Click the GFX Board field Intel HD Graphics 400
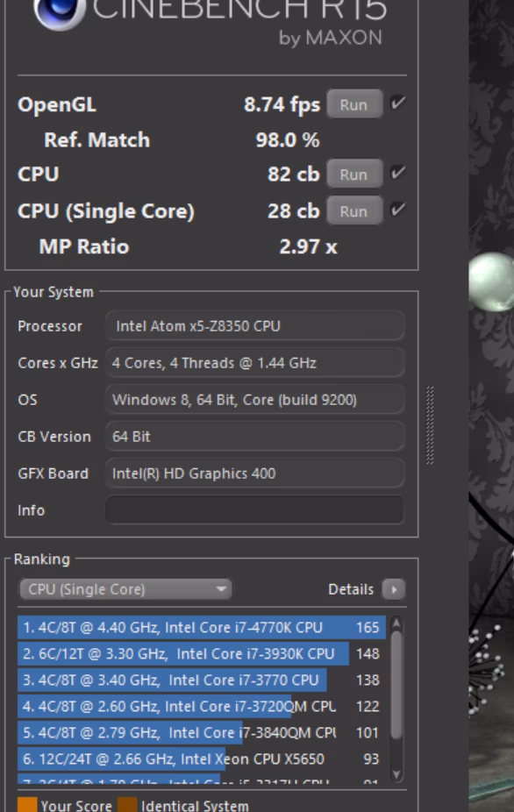514x812 pixels. (x=254, y=473)
